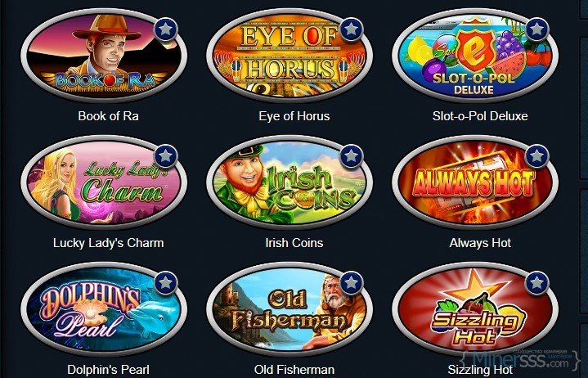Screen dimensions: 588x378
Task: Click the Old Fisherman title link
Action: pos(294,370)
